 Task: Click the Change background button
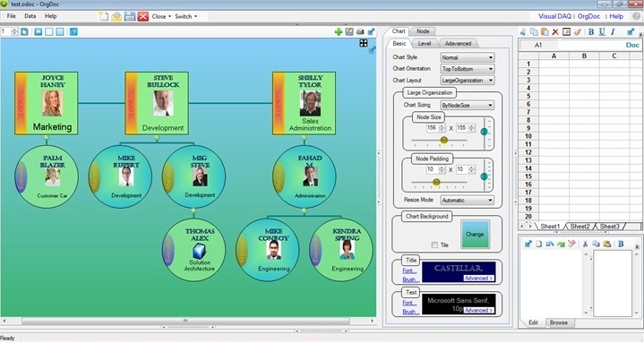tap(475, 234)
